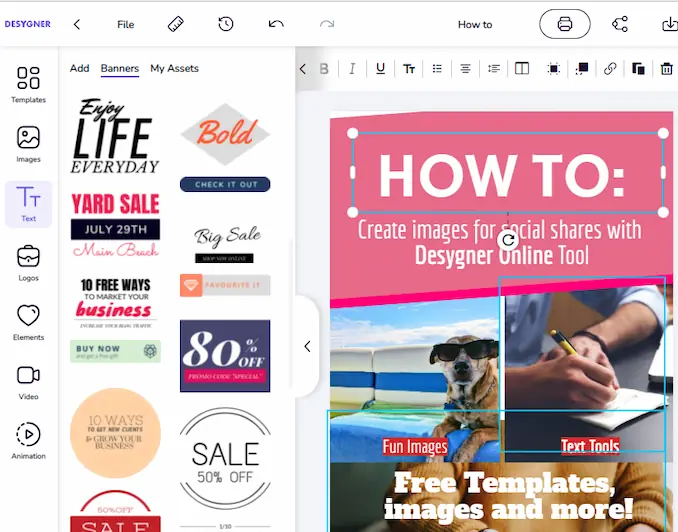Undo the last action
This screenshot has width=678, height=532.
click(276, 24)
